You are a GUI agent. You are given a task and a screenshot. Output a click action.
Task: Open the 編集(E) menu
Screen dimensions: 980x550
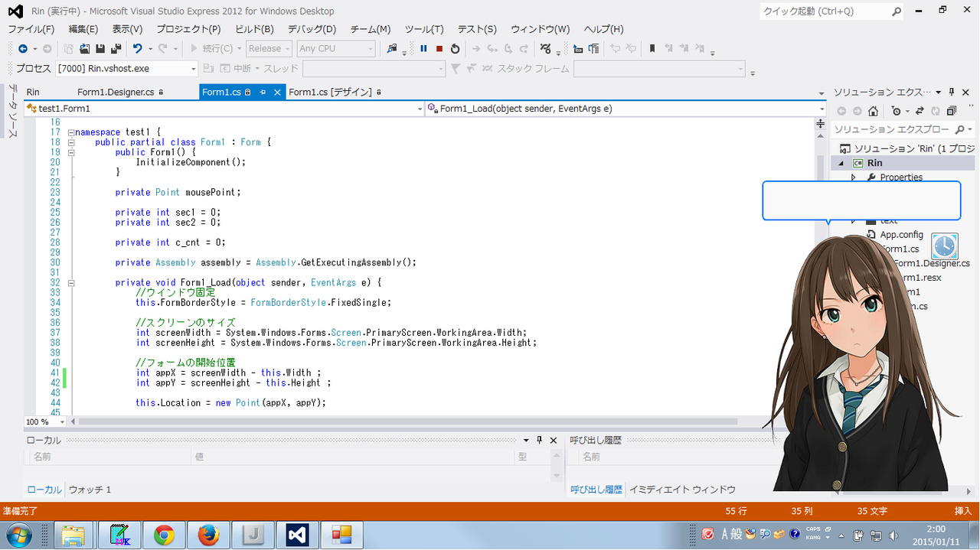point(83,29)
